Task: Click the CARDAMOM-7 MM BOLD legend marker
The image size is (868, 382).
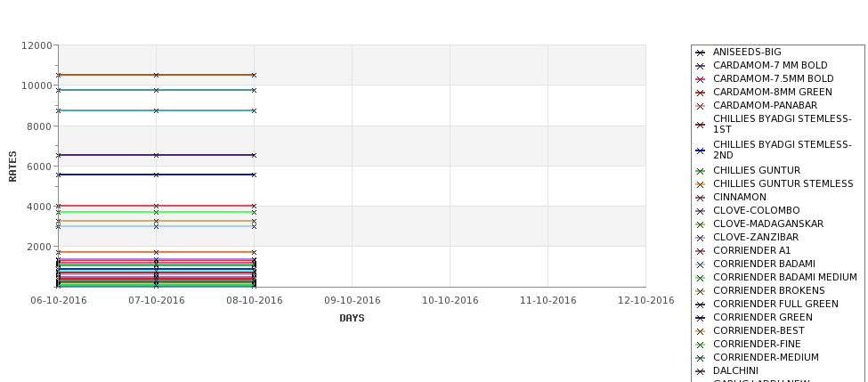Action: tap(700, 67)
